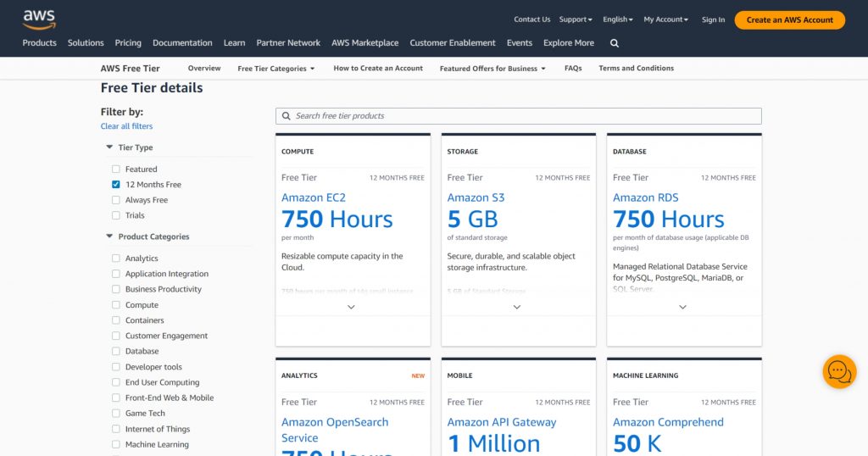The height and width of the screenshot is (456, 868).
Task: Uncheck the 12 Months Free checkbox
Action: click(115, 185)
